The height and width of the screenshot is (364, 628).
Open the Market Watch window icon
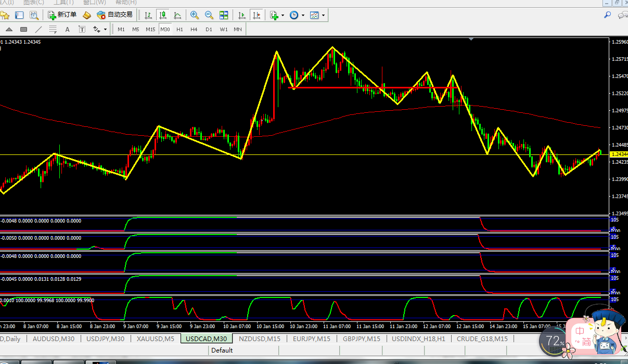[x=19, y=15]
